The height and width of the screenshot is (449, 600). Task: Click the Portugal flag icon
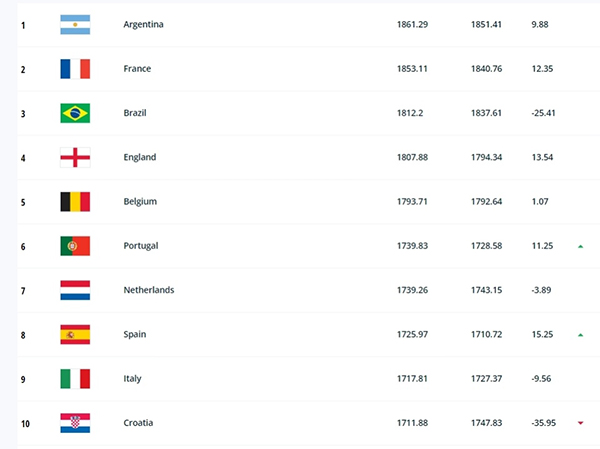[75, 246]
